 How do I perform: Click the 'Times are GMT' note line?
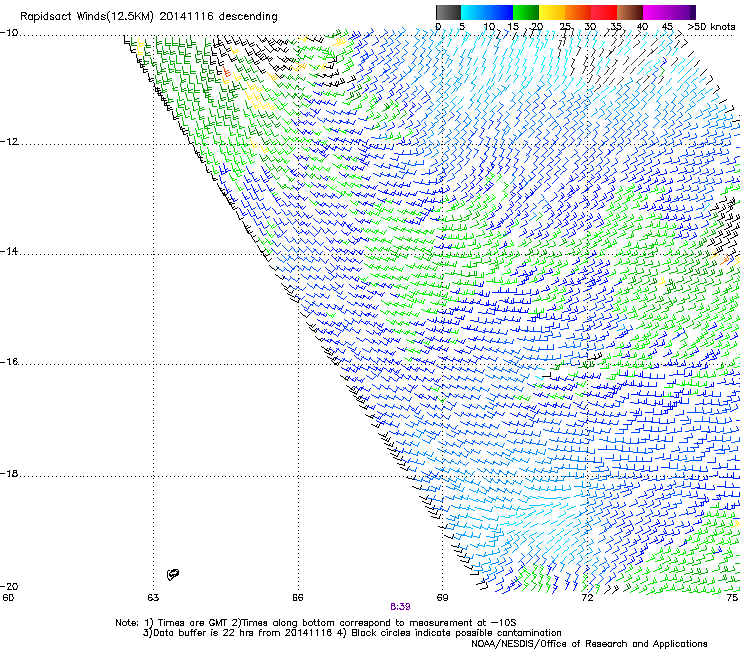click(x=316, y=623)
